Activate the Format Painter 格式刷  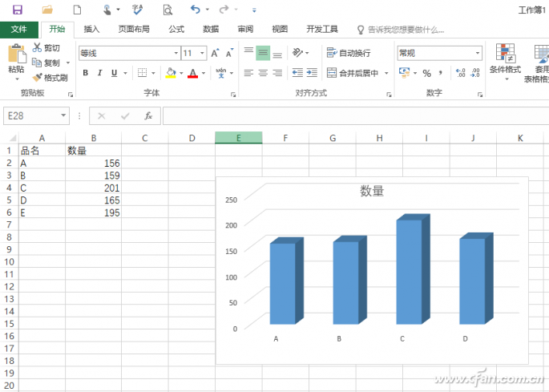[x=50, y=78]
